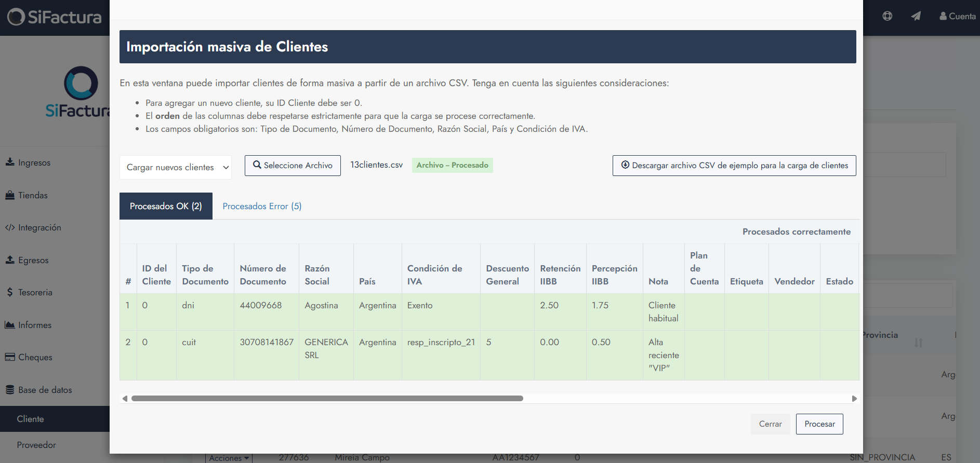Open the Cargar nuevos clientes dropdown
The image size is (980, 463).
176,167
